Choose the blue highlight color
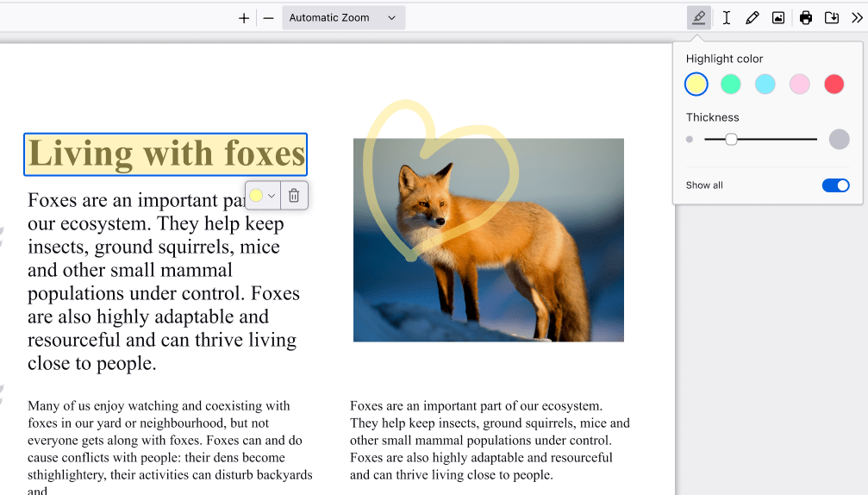Screen dimensions: 868x495 (765, 85)
